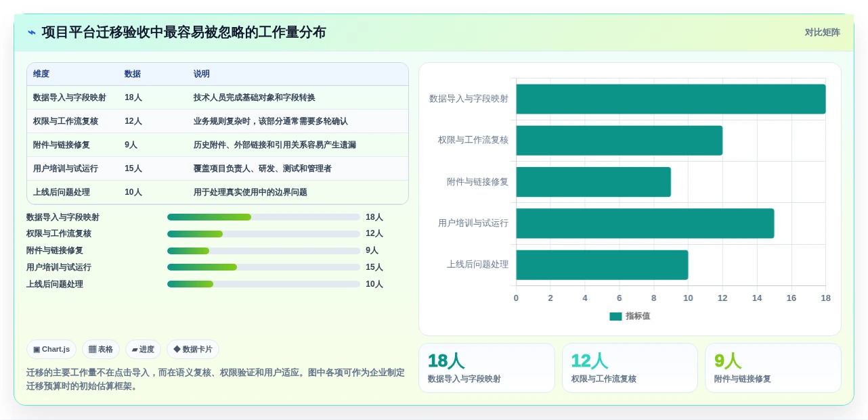868x420 pixels.
Task: Click description 覆盖项目负责人、研发、测试和管理者
Action: [x=263, y=168]
